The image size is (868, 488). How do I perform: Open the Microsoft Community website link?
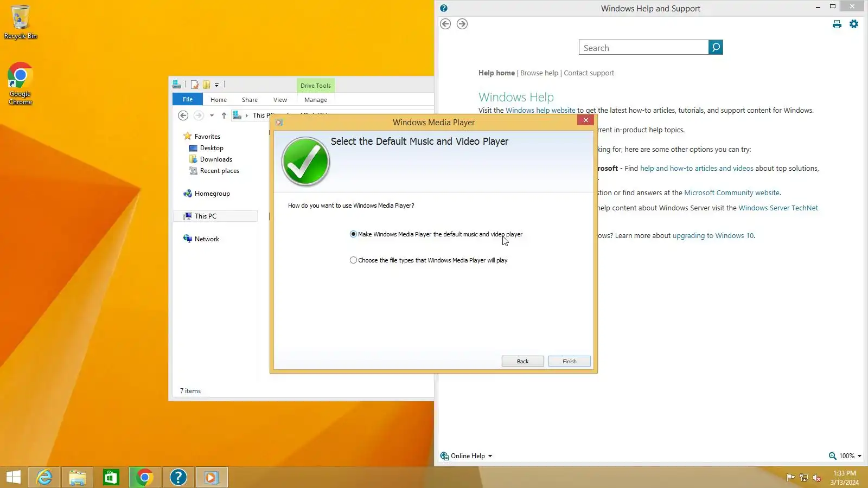pos(732,193)
